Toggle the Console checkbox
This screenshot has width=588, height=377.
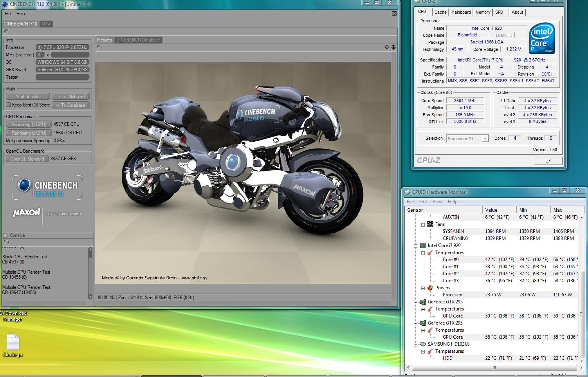coord(5,235)
